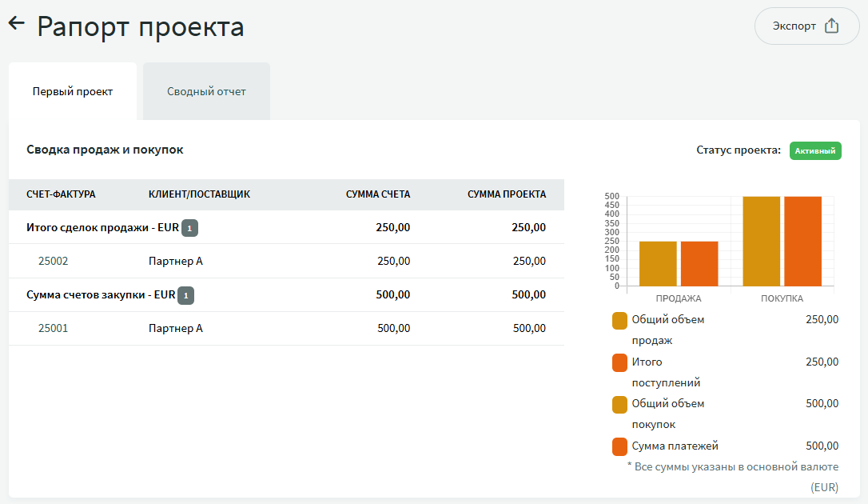Click the share icon in Экспорт button
The height and width of the screenshot is (504, 868).
(x=831, y=26)
